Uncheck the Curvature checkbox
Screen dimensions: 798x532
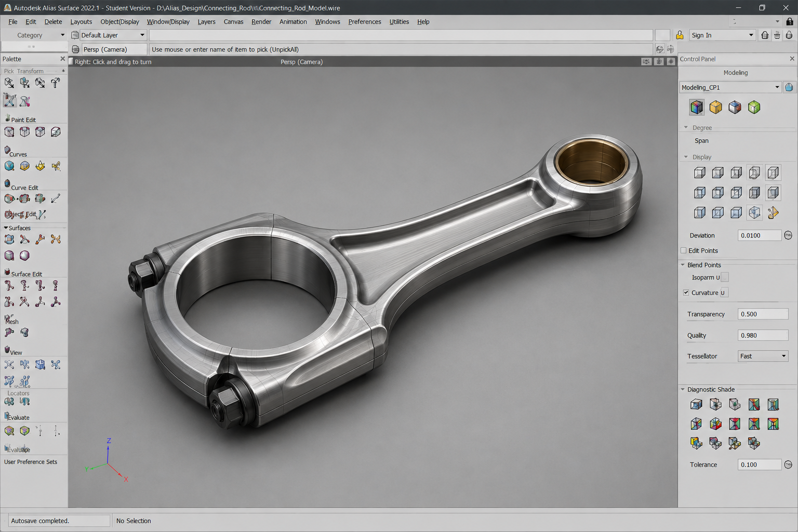pyautogui.click(x=686, y=292)
